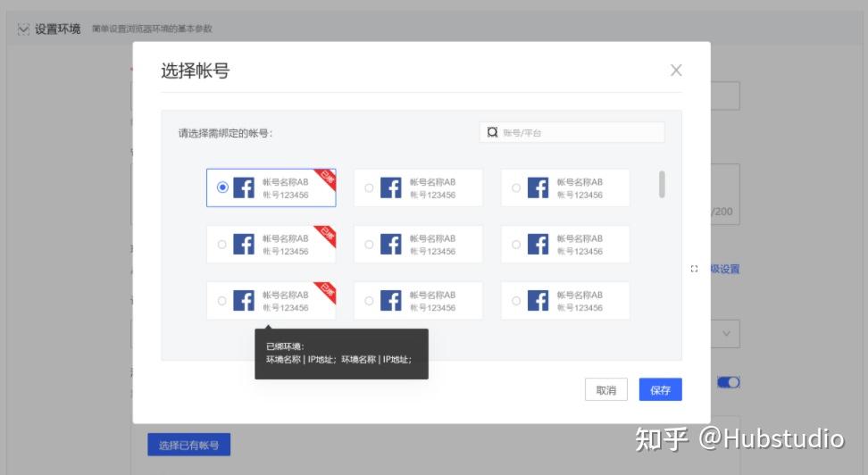Click Facebook icon in first row, middle card

(x=391, y=187)
